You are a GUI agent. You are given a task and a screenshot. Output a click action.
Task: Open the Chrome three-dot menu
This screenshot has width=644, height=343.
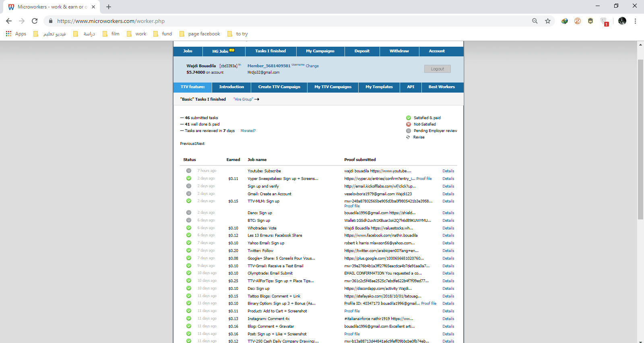(x=635, y=21)
